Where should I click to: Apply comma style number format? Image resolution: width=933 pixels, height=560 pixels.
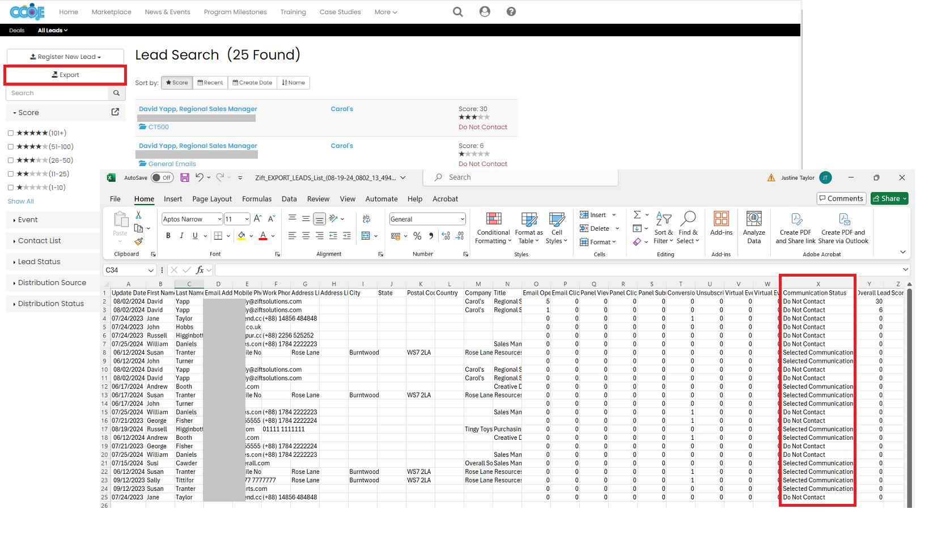pos(431,236)
